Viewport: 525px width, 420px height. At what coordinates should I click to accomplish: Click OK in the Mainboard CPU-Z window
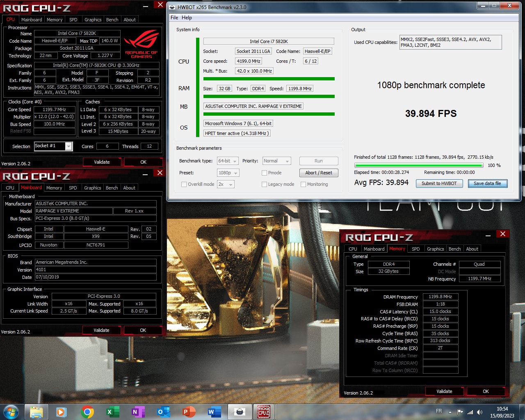143,330
